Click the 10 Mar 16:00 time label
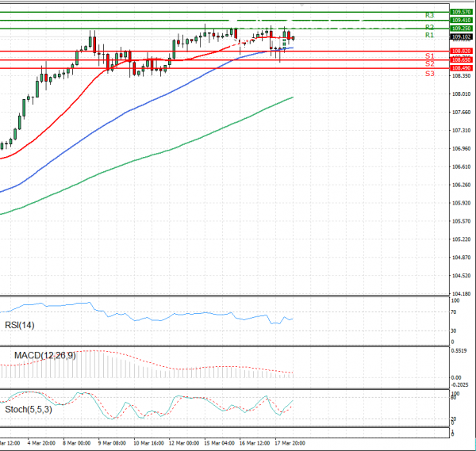Viewport: 476px width, 451px height. pos(148,443)
